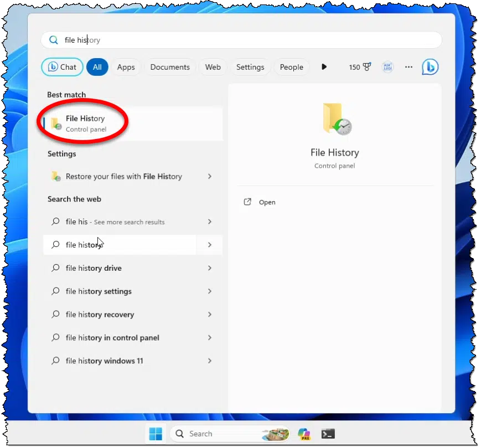Click the taskbar Search box
481x448 pixels.
click(230, 434)
